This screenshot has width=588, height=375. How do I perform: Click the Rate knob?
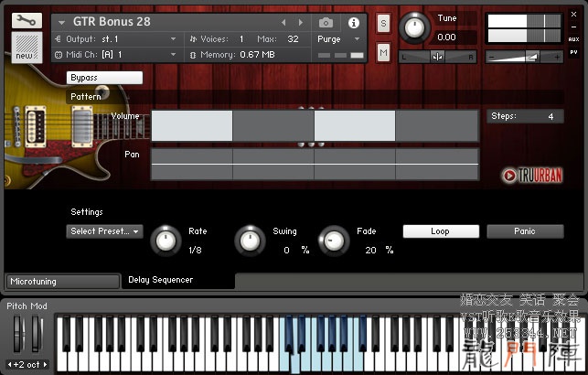pos(166,241)
